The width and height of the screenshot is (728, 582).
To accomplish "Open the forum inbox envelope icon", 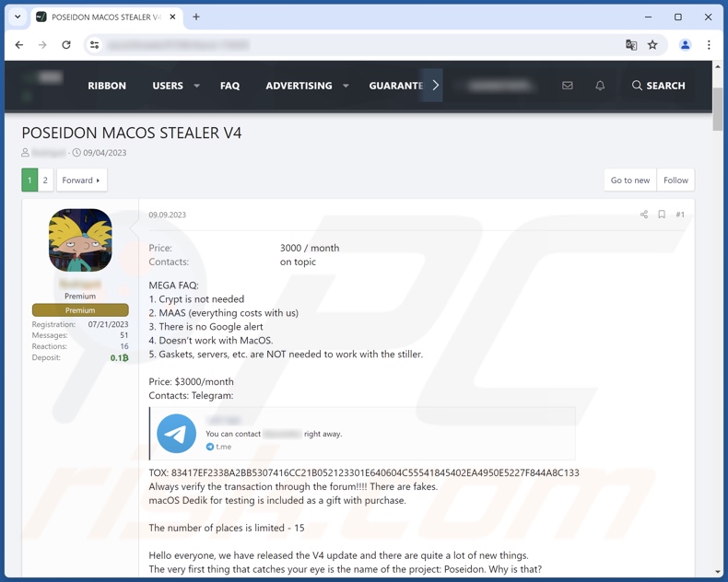I will point(568,86).
